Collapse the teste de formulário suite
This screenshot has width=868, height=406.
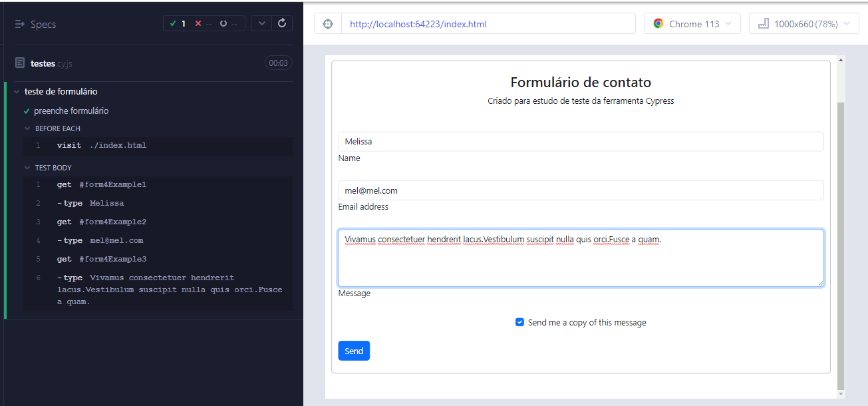tap(18, 91)
